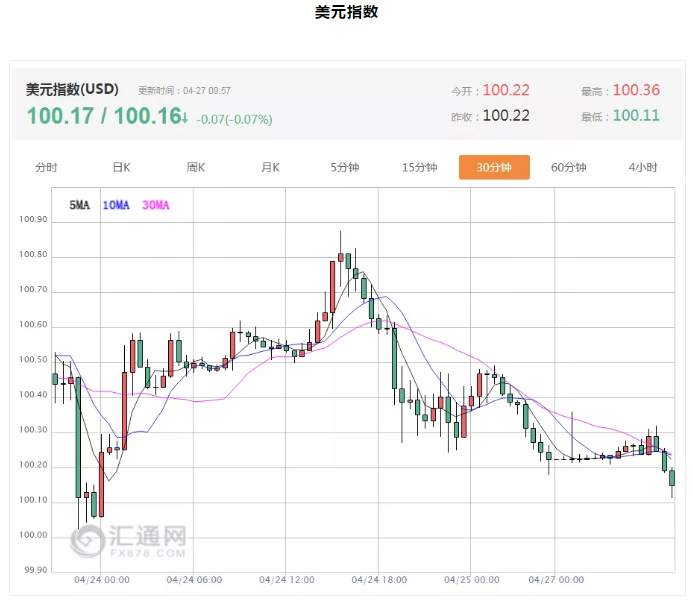
Task: Click the 今开 value 100.22
Action: point(506,90)
